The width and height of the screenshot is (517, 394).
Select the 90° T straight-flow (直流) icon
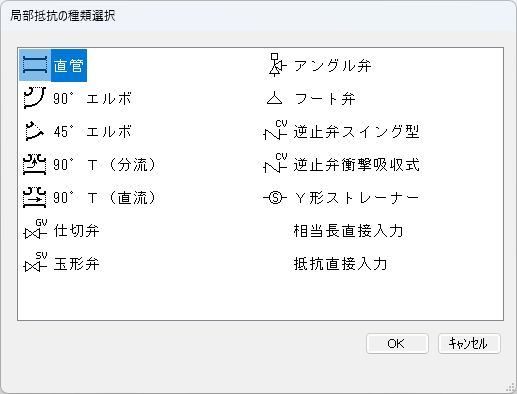(35, 197)
